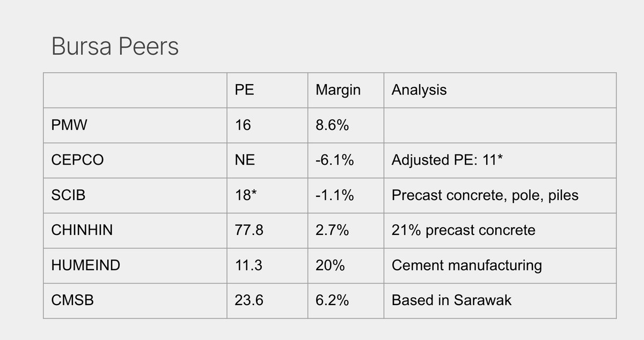Select the Cement manufacturing analysis cell
This screenshot has height=340, width=644.
click(x=467, y=265)
